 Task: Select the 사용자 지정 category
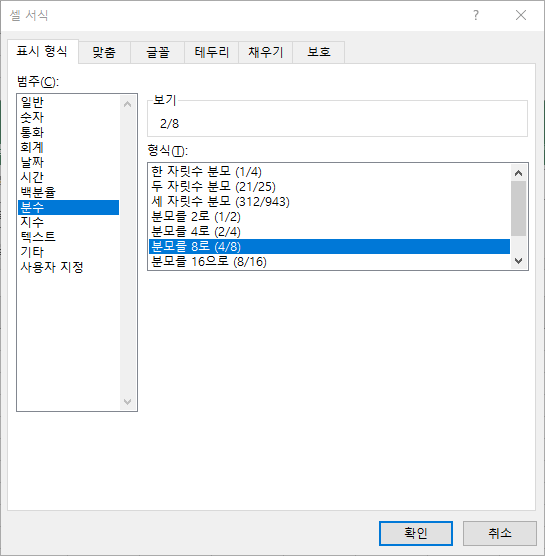(68, 267)
